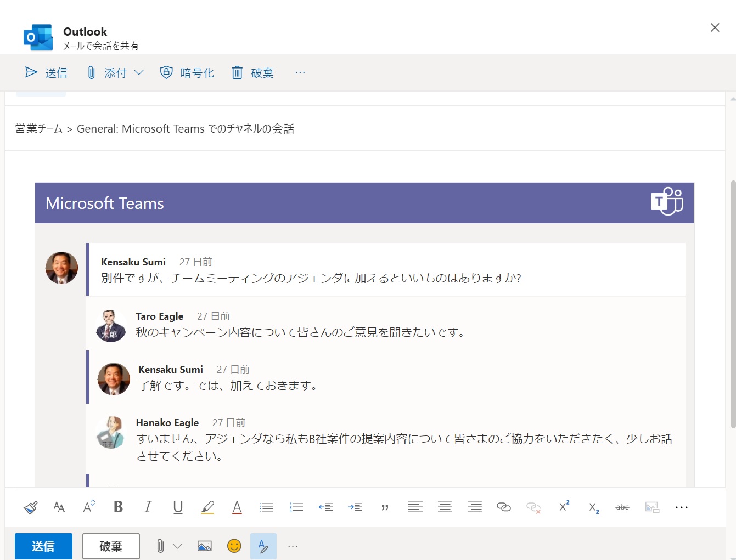Click the Format Painter icon
736x560 pixels.
(x=31, y=507)
